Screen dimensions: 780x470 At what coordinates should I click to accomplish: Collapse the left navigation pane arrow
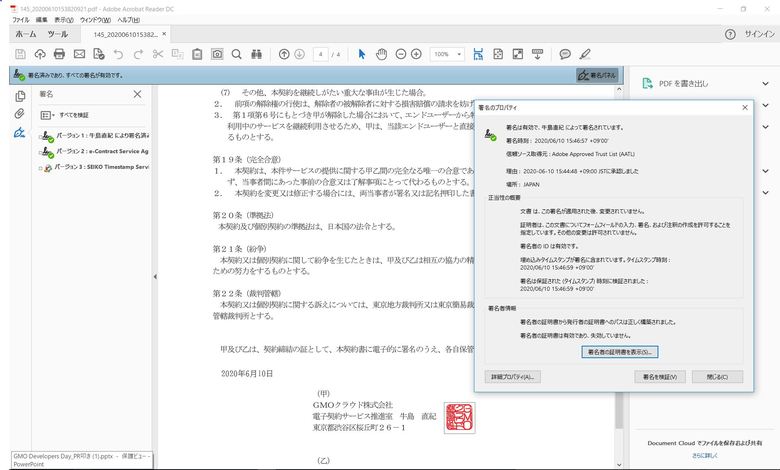coord(155,277)
